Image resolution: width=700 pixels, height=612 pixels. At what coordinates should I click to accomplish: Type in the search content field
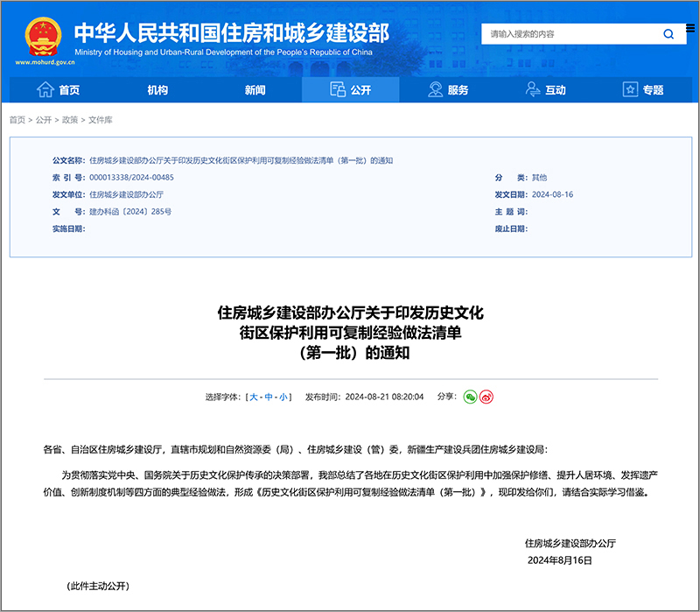(x=567, y=34)
